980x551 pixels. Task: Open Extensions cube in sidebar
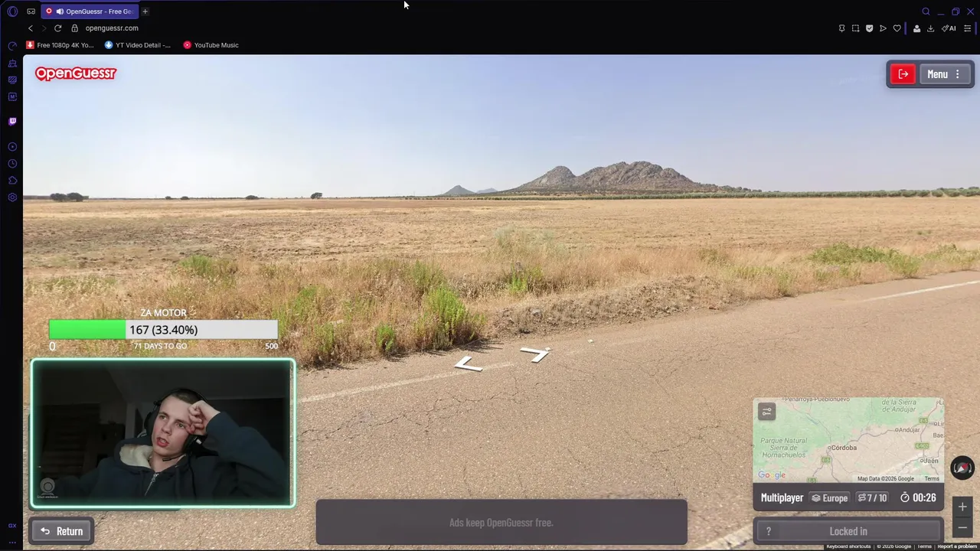[12, 181]
